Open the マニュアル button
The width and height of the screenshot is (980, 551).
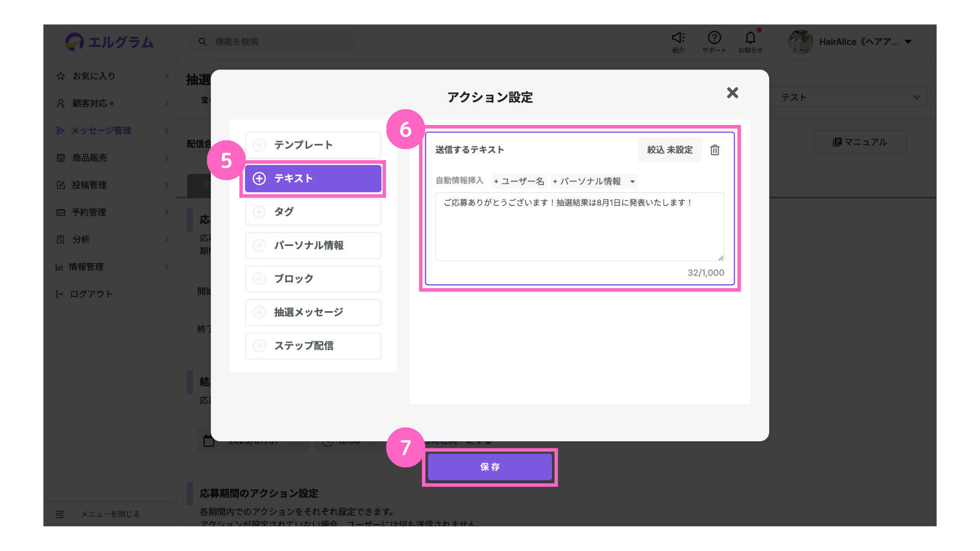860,142
